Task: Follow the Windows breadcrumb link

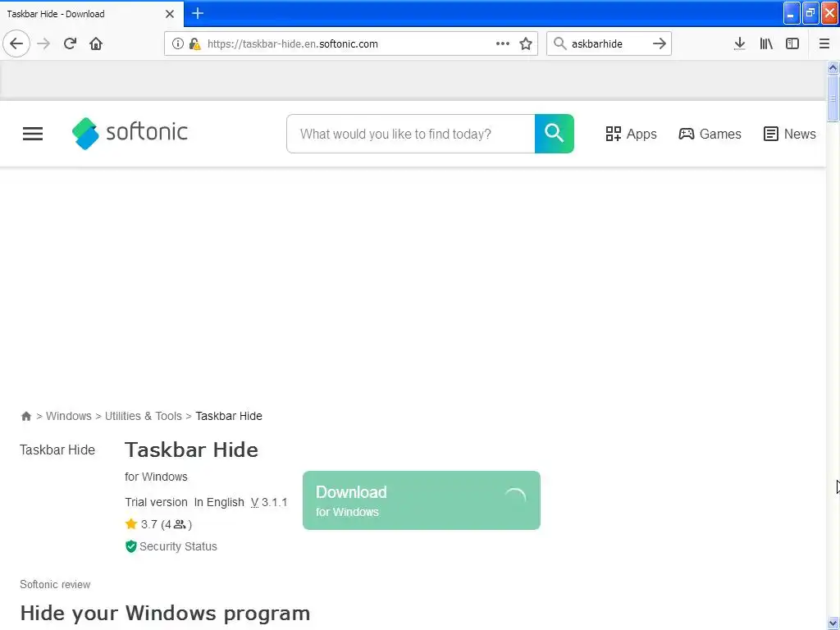Action: coord(69,416)
